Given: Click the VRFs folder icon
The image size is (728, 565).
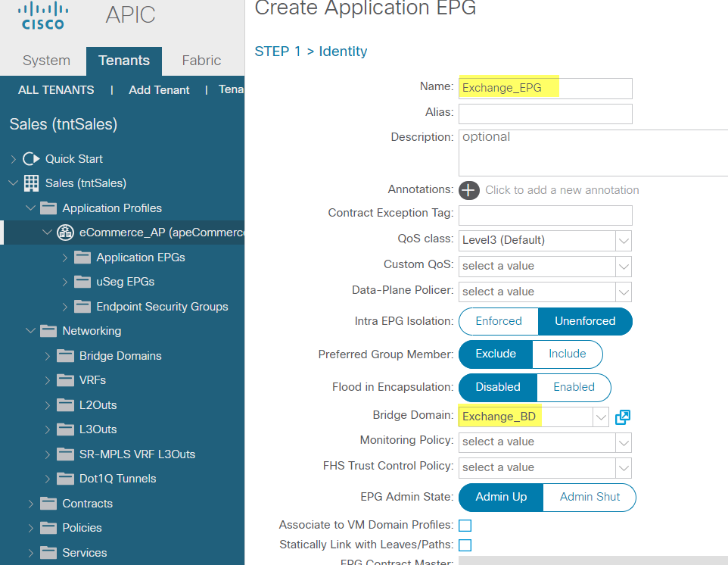Looking at the screenshot, I should coord(66,380).
